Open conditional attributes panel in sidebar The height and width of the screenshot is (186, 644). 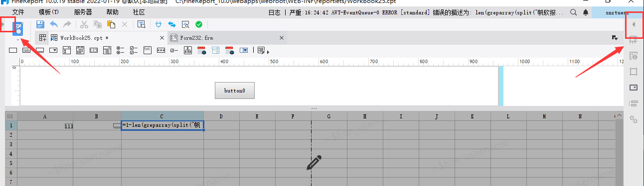click(634, 103)
